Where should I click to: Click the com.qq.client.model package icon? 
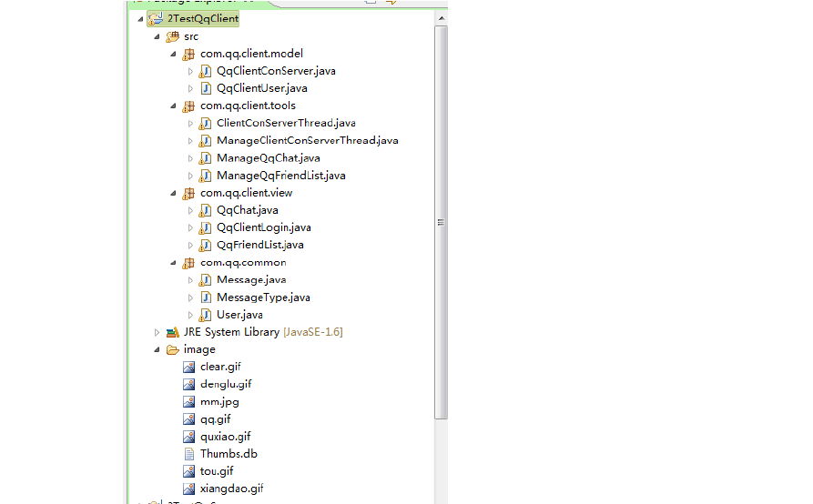[188, 54]
